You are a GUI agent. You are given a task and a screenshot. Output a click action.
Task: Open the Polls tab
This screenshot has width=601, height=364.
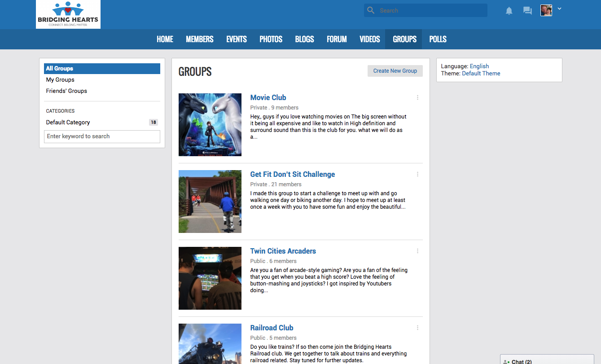point(438,39)
